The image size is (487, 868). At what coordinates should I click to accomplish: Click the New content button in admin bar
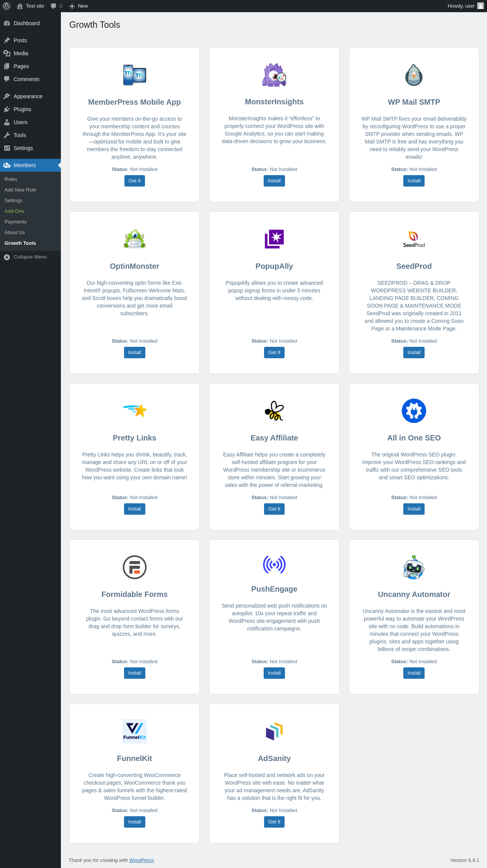point(79,6)
